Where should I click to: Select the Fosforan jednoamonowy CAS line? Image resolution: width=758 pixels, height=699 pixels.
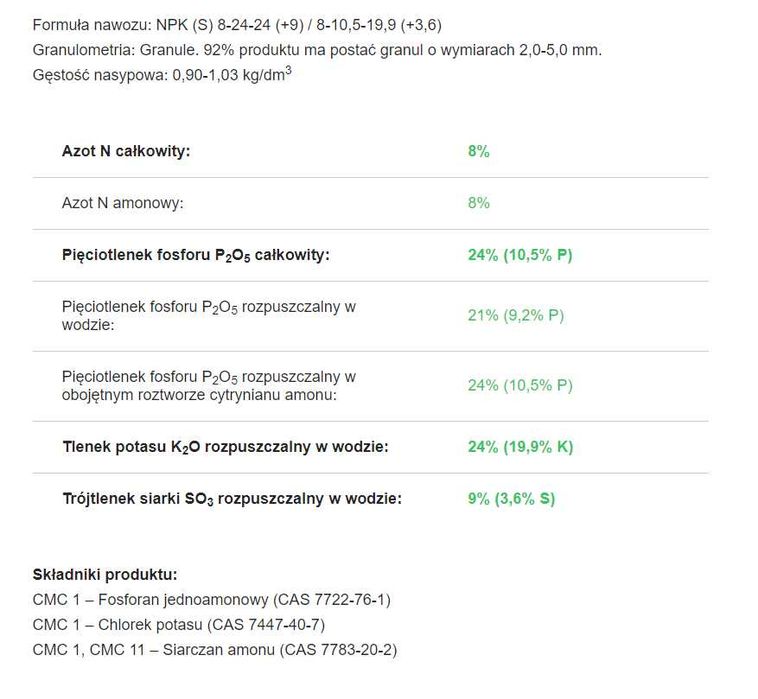click(211, 600)
